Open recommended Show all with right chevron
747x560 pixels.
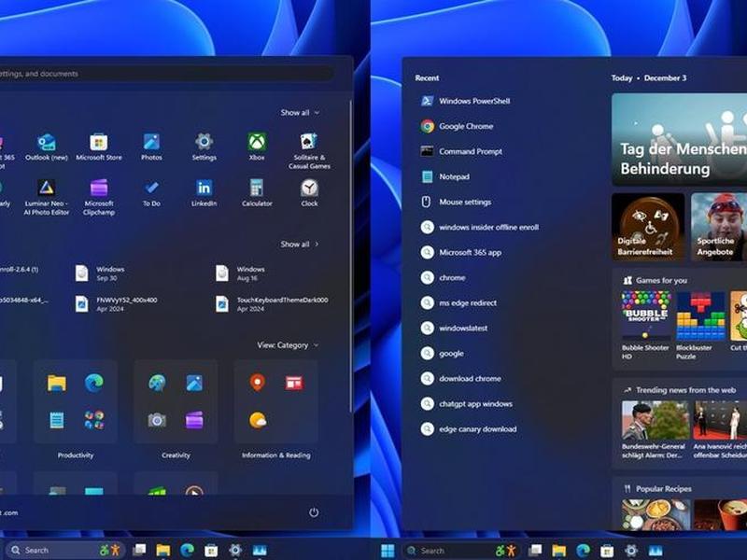pos(300,245)
